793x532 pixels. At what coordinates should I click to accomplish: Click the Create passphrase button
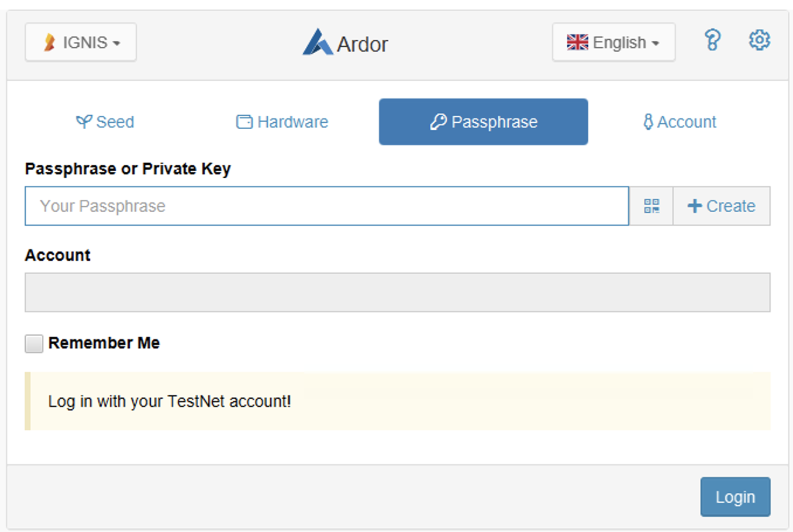(722, 206)
